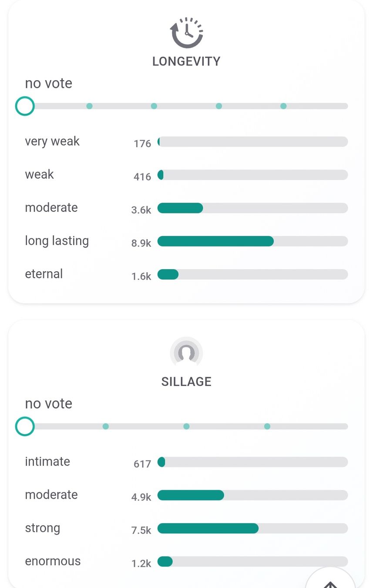Click the sillage silhouette icon
The width and height of the screenshot is (373, 588).
[186, 353]
